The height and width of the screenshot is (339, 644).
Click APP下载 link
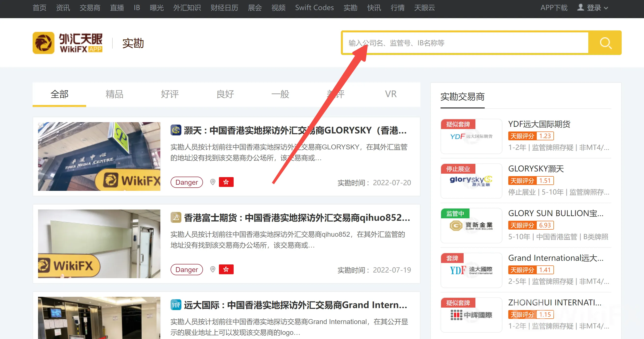click(x=554, y=8)
